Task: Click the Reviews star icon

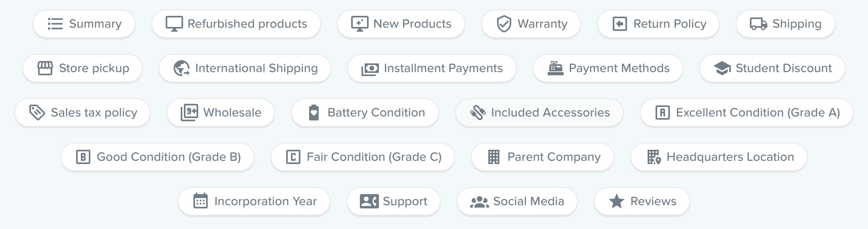Action: pyautogui.click(x=616, y=201)
